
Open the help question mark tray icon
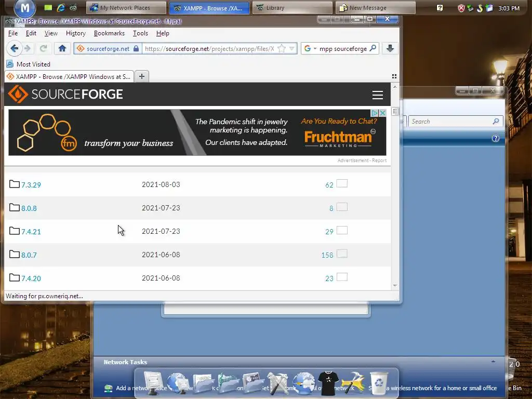click(440, 8)
